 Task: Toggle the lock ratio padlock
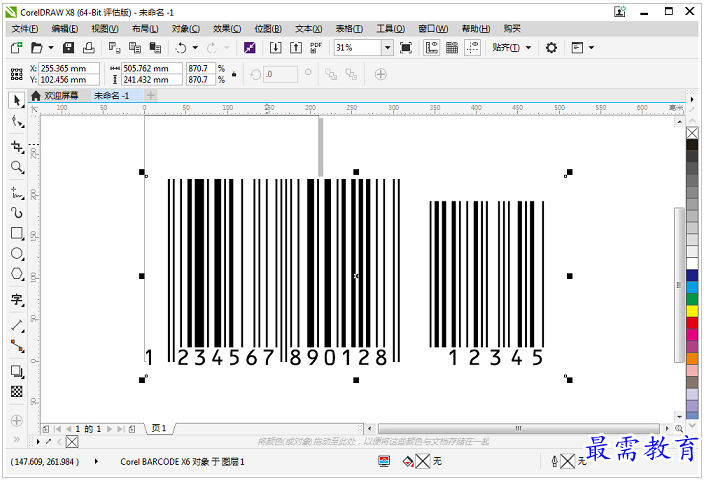(x=234, y=74)
